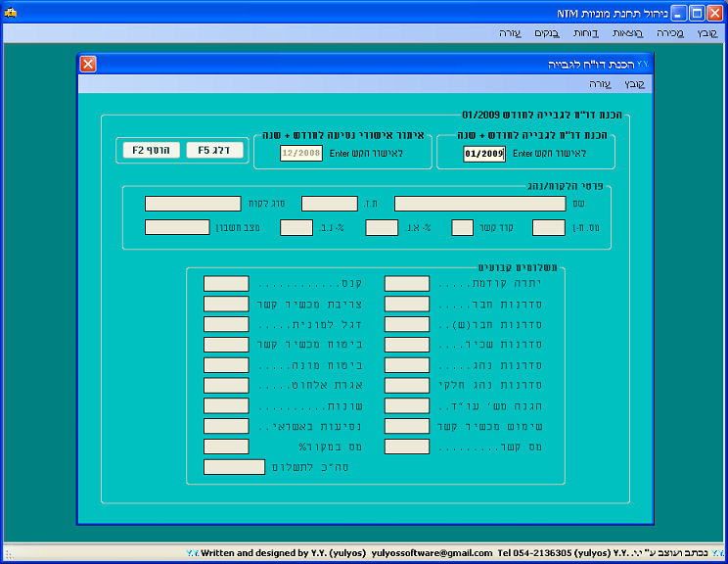Image resolution: width=728 pixels, height=564 pixels.
Task: Click the סדרנות חבר field
Action: (x=407, y=304)
